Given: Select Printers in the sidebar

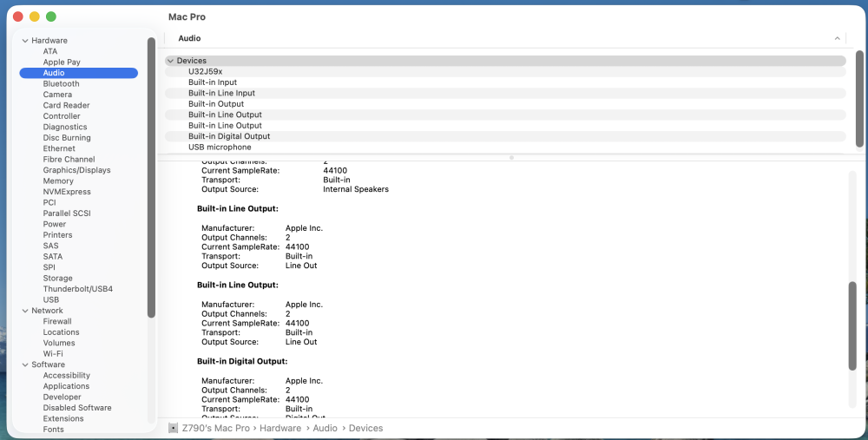Looking at the screenshot, I should point(58,234).
